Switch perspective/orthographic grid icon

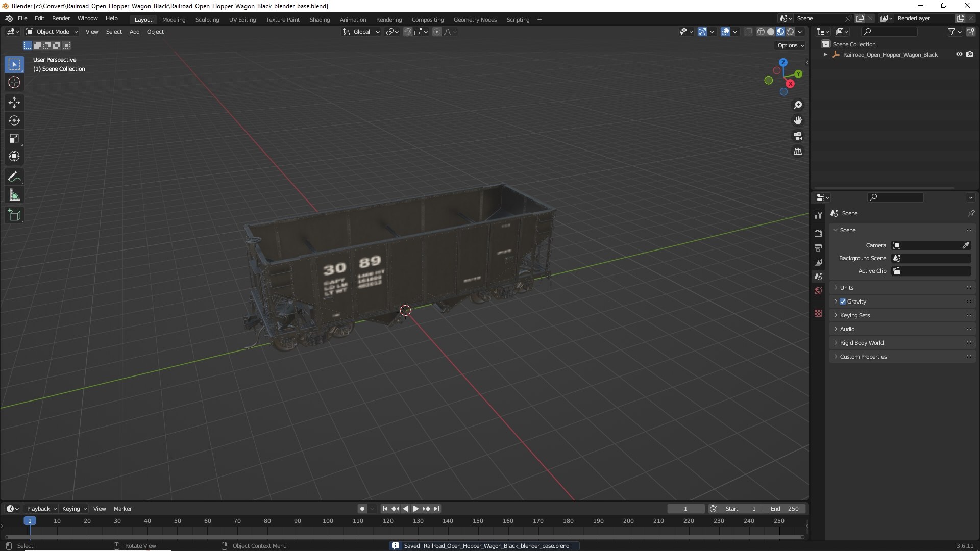tap(798, 151)
